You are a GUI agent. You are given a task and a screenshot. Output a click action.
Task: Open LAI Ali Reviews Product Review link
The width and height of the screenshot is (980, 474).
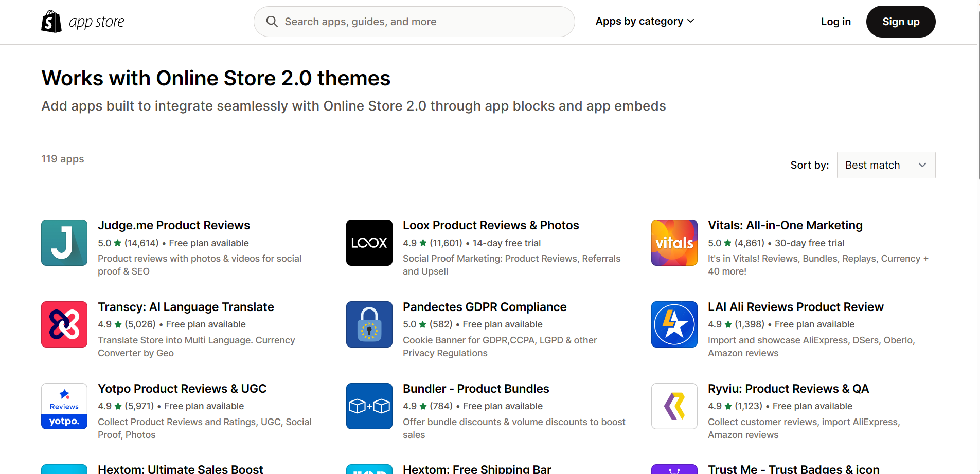796,307
